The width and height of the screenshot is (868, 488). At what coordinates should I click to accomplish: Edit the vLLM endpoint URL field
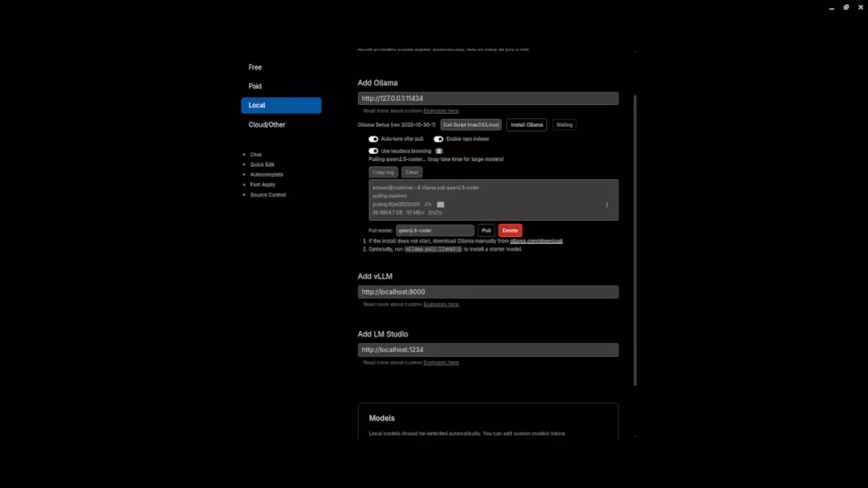click(x=488, y=291)
